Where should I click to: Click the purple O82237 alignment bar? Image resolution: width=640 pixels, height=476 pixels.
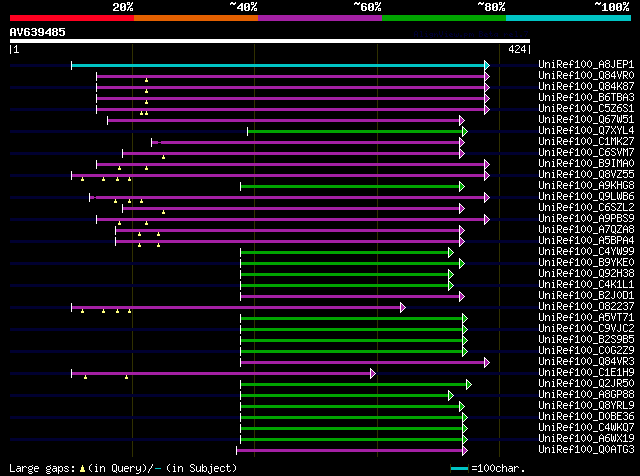click(236, 307)
